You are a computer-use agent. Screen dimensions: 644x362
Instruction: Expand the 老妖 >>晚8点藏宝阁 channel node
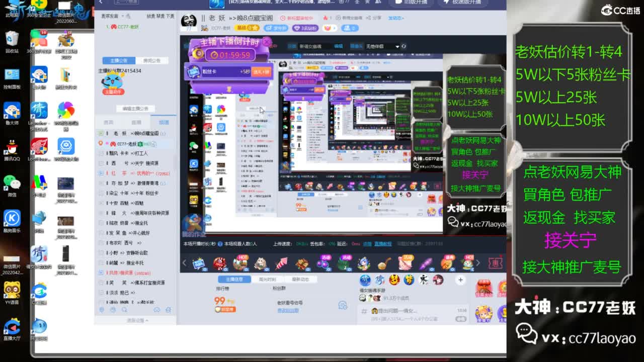point(101,133)
